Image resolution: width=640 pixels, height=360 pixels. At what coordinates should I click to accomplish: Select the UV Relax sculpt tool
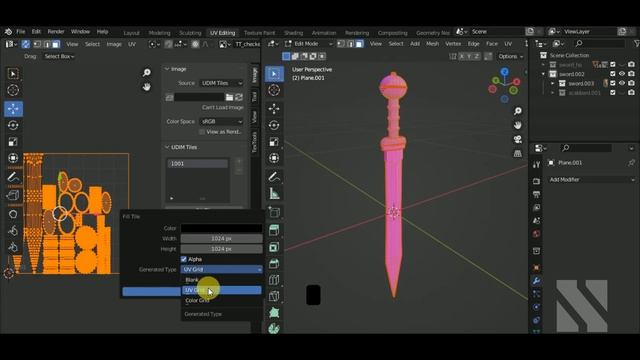13,231
